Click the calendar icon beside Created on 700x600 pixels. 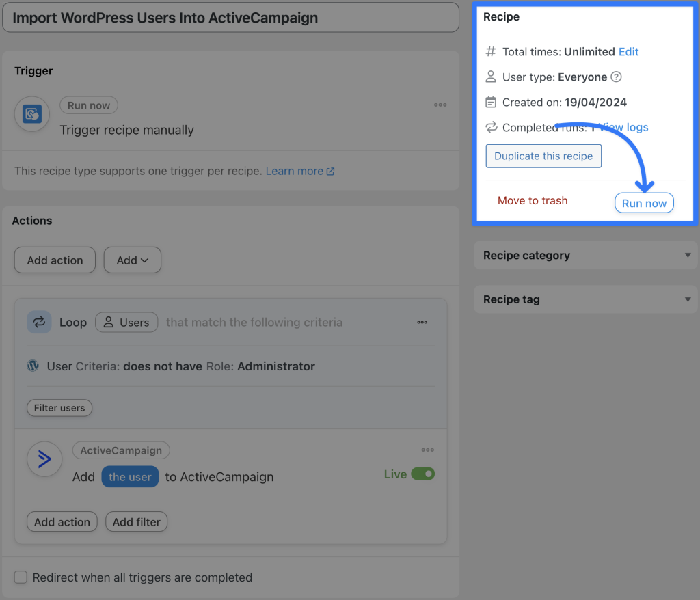pyautogui.click(x=489, y=102)
